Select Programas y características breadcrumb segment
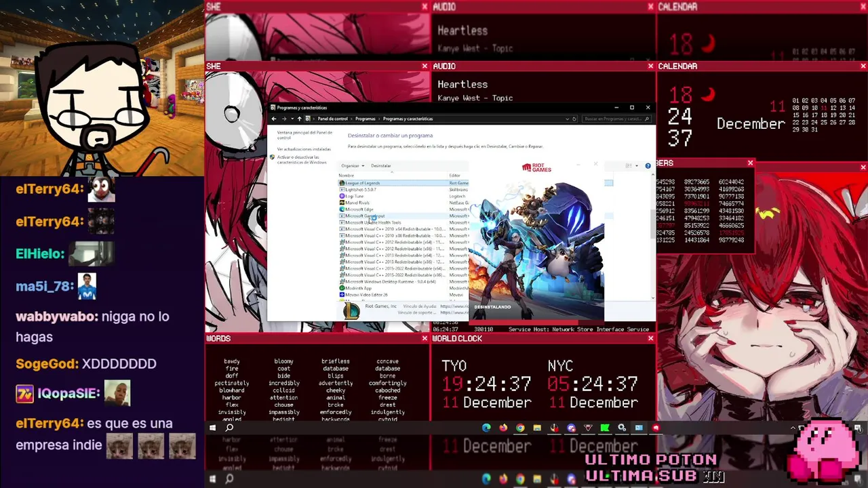Image resolution: width=868 pixels, height=488 pixels. tap(408, 119)
